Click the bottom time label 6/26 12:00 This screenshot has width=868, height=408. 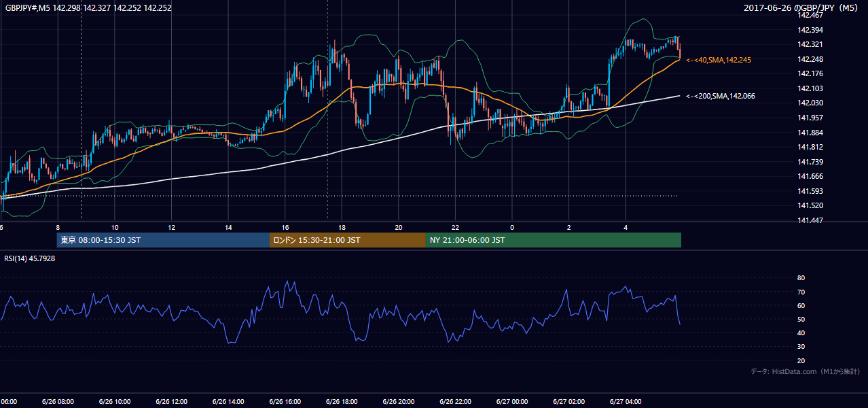click(171, 402)
